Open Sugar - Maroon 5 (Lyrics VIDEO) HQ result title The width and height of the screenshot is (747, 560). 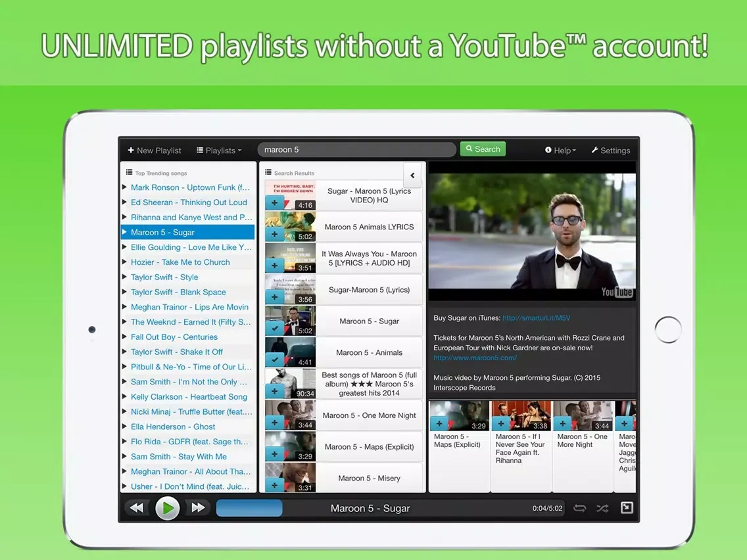369,195
